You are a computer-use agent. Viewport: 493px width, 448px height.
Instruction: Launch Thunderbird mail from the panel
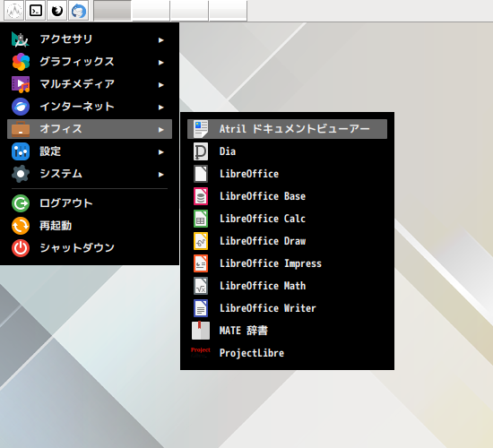(x=78, y=11)
